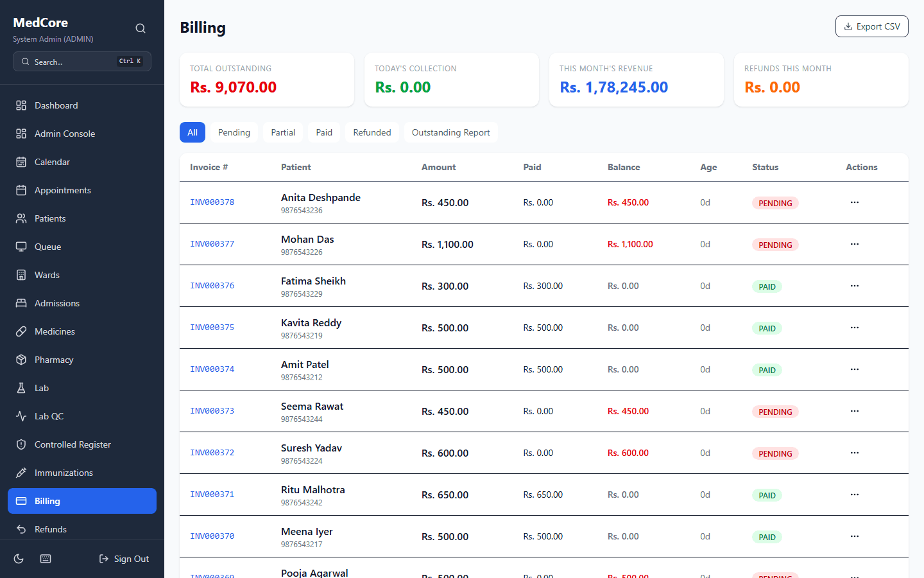
Task: Click the Export CSV button
Action: point(871,26)
